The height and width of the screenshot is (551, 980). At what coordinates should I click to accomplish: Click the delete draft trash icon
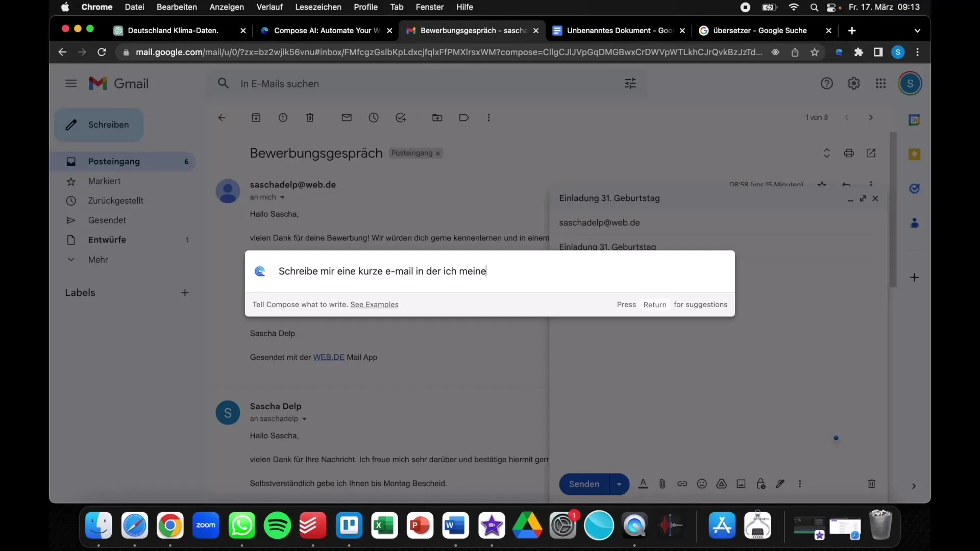(872, 484)
